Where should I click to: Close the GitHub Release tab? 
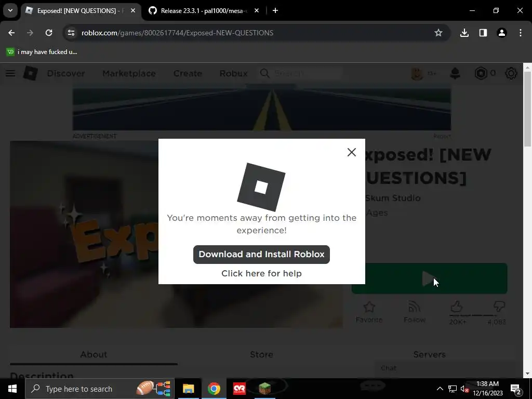[x=257, y=10]
